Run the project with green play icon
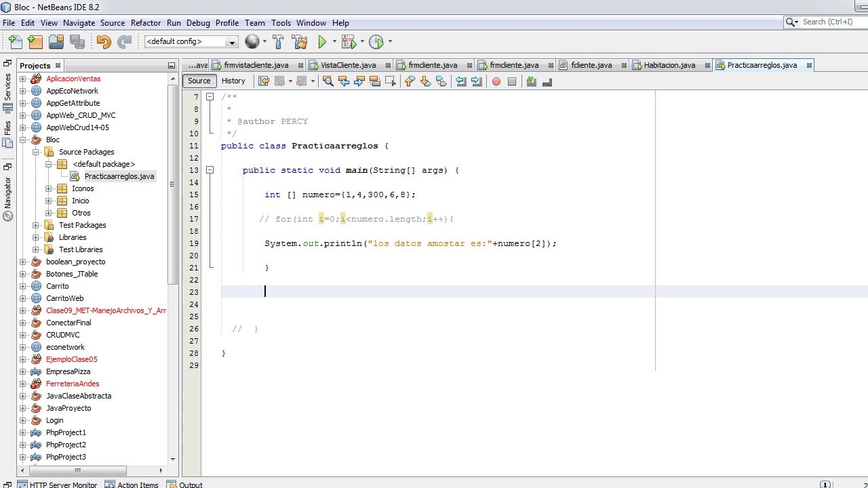Viewport: 868px width, 488px height. coord(322,42)
